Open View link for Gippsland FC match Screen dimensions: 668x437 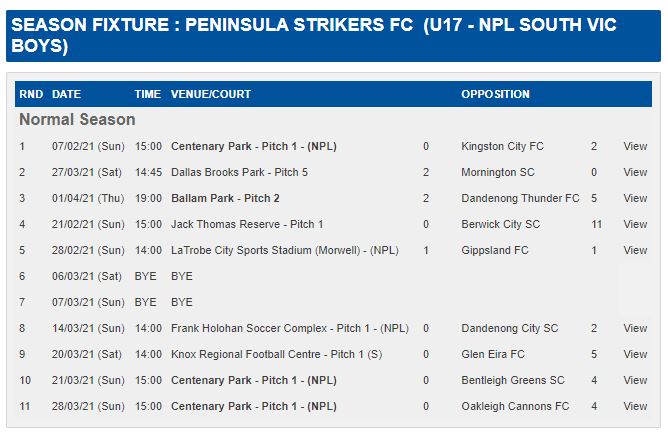pos(635,250)
